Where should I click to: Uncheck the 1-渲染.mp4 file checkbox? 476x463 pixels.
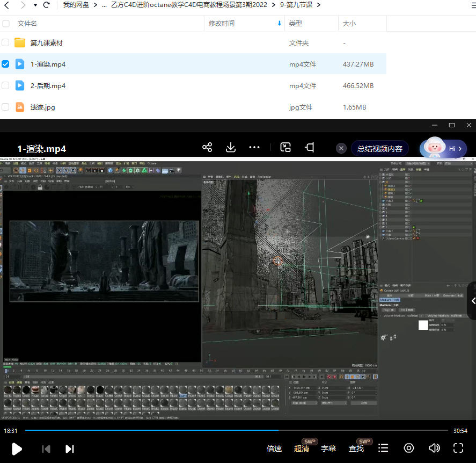point(6,64)
